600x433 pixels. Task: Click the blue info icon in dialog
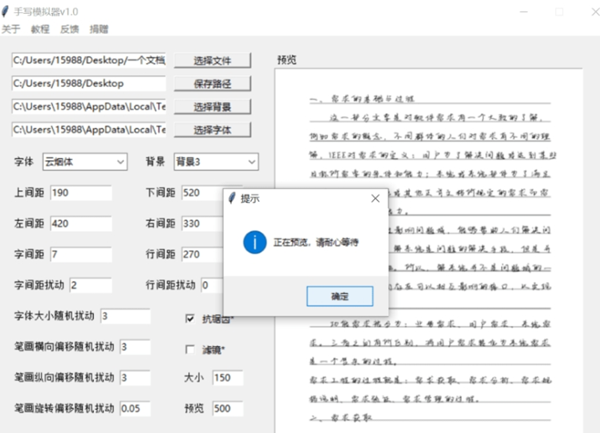point(257,242)
